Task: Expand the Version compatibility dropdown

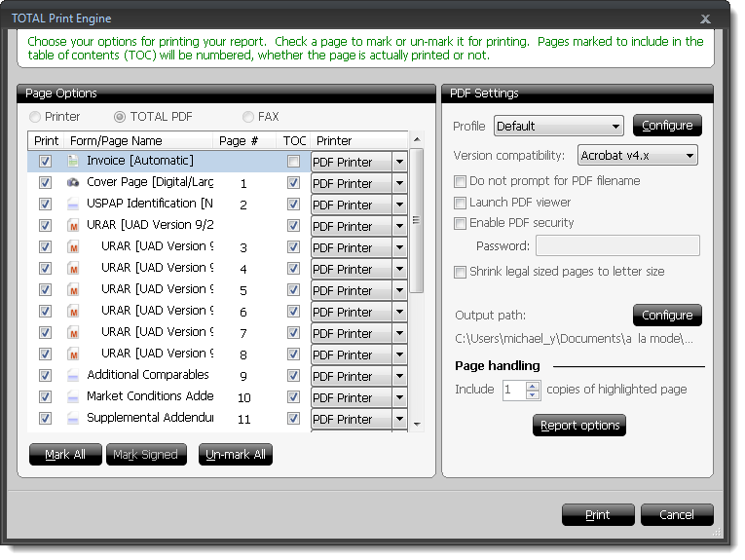Action: click(x=637, y=156)
